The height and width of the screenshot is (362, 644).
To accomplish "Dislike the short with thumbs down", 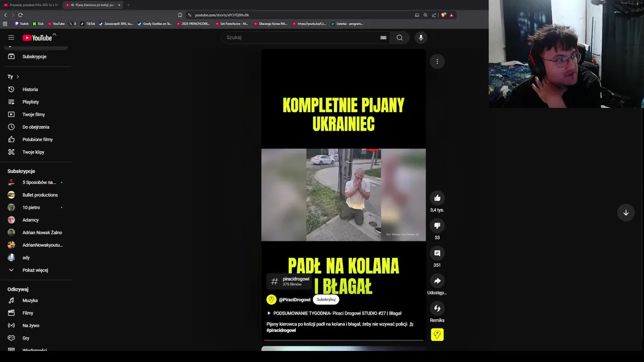I will point(437,226).
